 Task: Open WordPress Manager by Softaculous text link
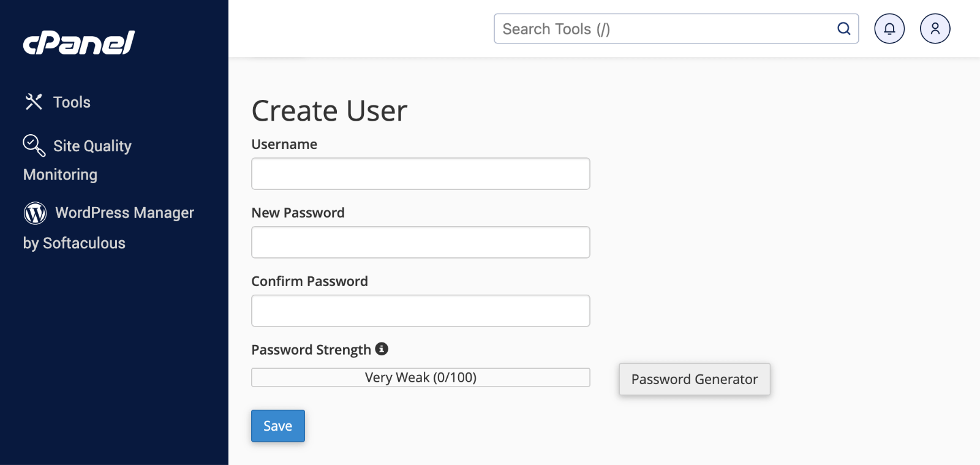tap(124, 213)
